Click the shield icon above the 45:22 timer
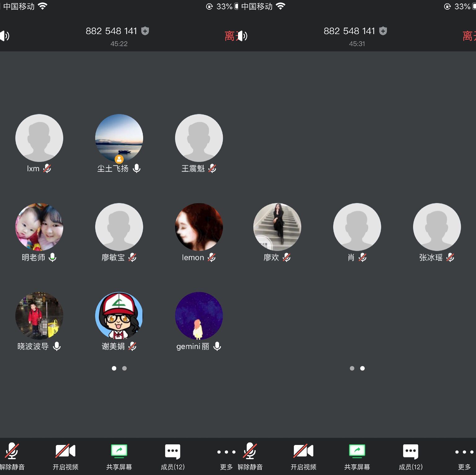The image size is (476, 475). (145, 31)
